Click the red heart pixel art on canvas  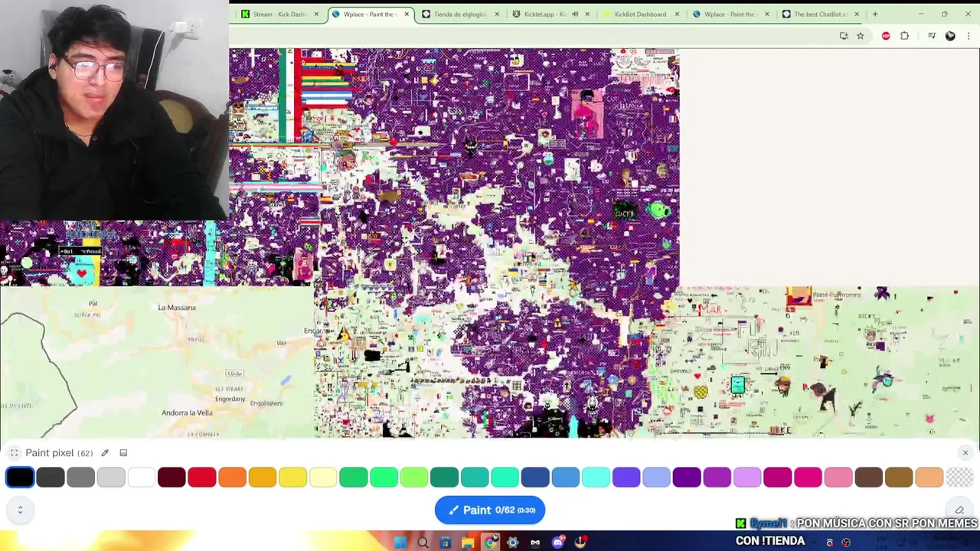click(x=82, y=272)
